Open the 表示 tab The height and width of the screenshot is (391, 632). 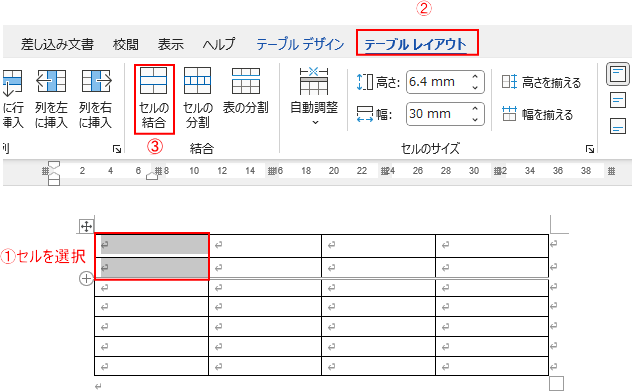[x=171, y=44]
